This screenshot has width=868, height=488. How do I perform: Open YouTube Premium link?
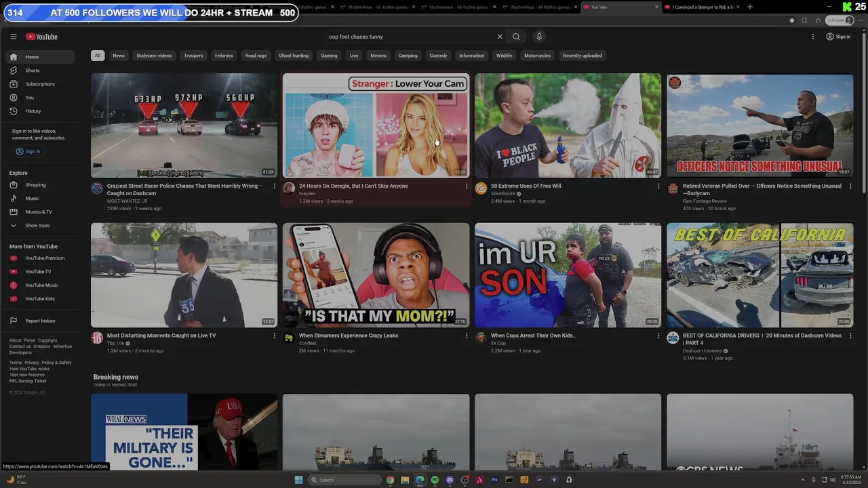(x=39, y=258)
